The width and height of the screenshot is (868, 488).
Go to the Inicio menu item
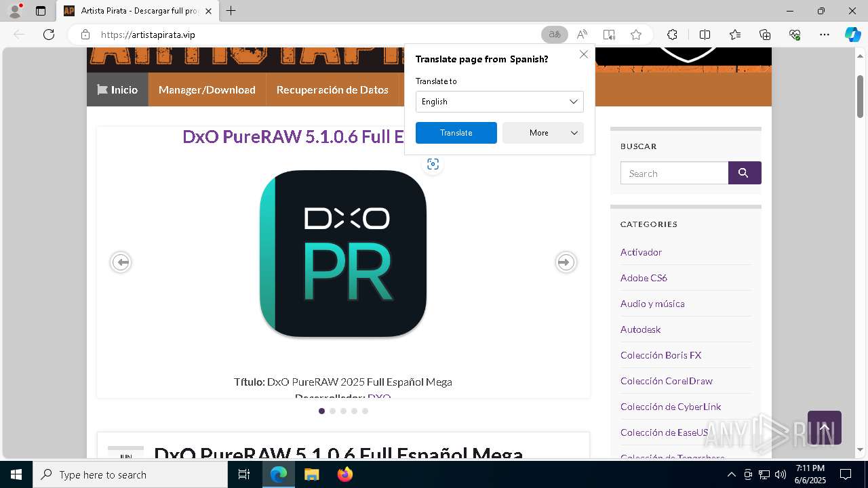(x=117, y=89)
